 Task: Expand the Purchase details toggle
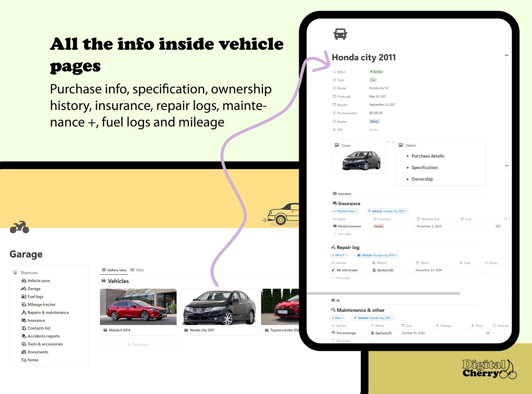click(x=408, y=156)
